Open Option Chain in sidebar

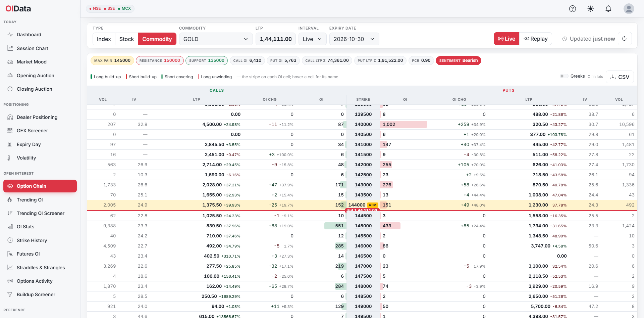40,186
